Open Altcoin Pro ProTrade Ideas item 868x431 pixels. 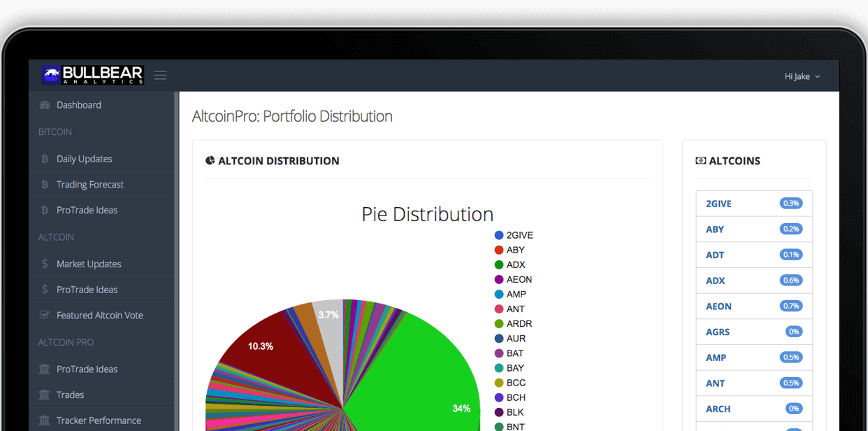click(87, 369)
